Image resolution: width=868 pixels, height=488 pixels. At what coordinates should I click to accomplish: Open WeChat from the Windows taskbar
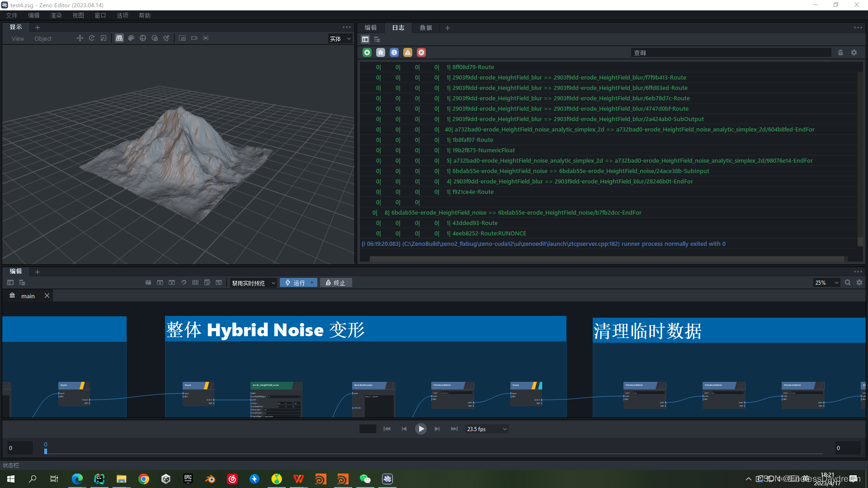[365, 479]
